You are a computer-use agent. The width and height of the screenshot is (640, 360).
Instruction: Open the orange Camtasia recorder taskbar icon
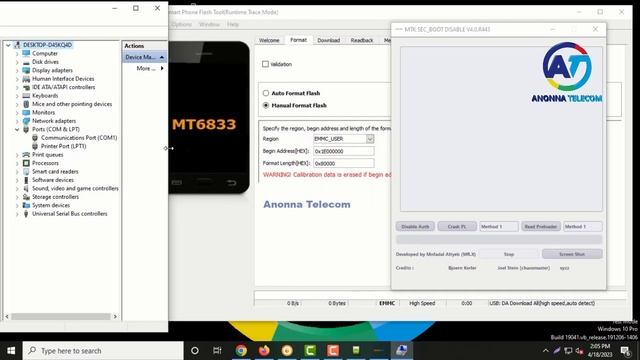pos(333,351)
